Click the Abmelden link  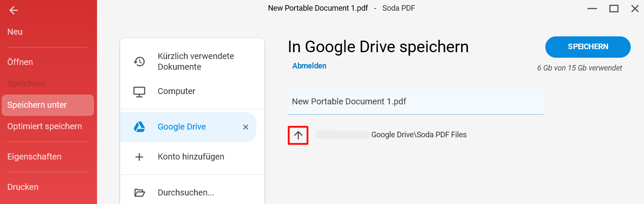pos(309,66)
